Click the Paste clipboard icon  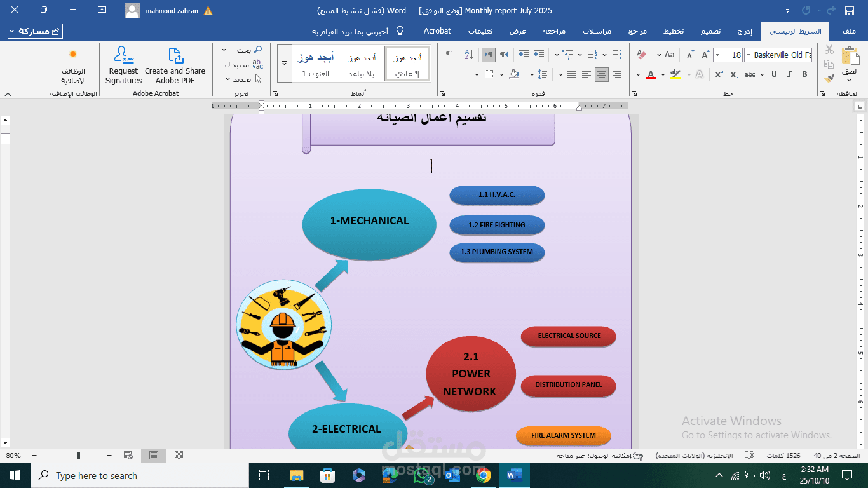(x=850, y=55)
